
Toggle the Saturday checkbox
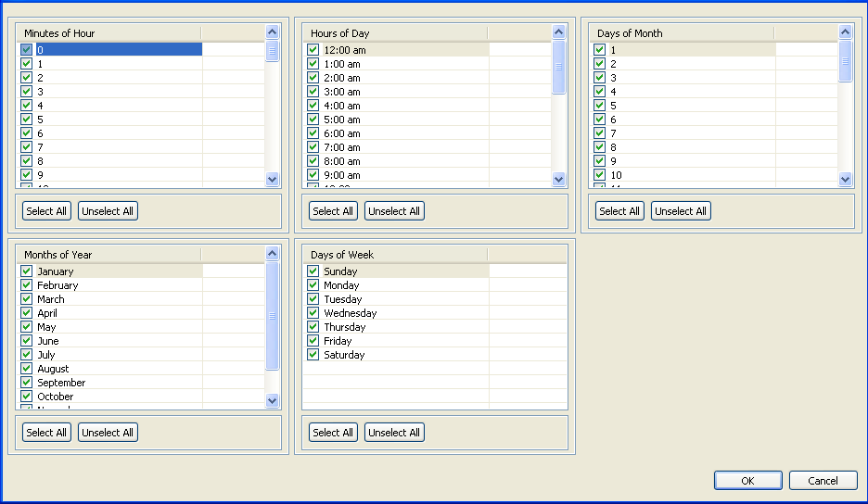coord(313,354)
